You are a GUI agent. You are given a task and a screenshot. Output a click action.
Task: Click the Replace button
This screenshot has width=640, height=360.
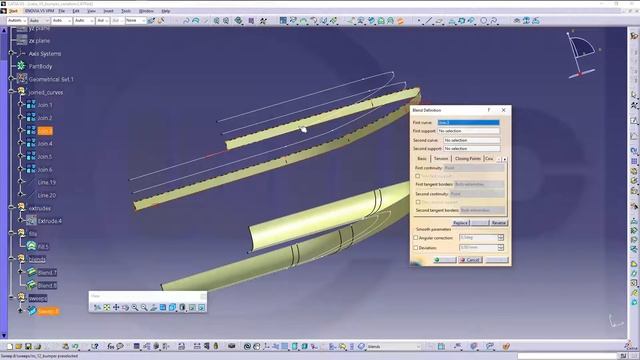click(460, 223)
